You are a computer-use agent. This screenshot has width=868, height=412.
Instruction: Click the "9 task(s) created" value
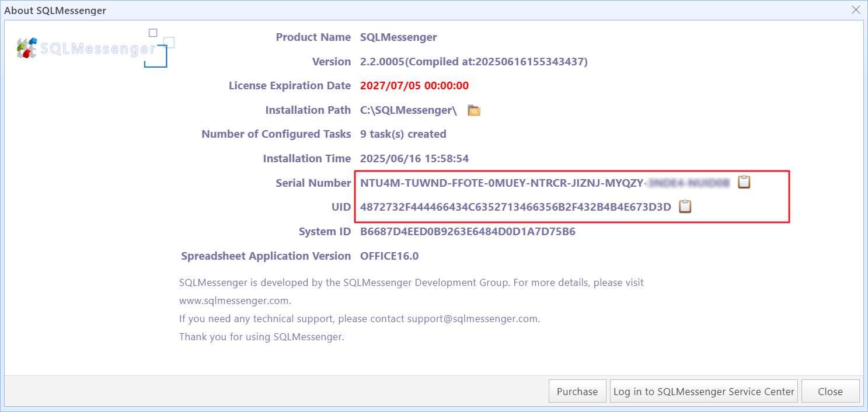[x=403, y=134]
